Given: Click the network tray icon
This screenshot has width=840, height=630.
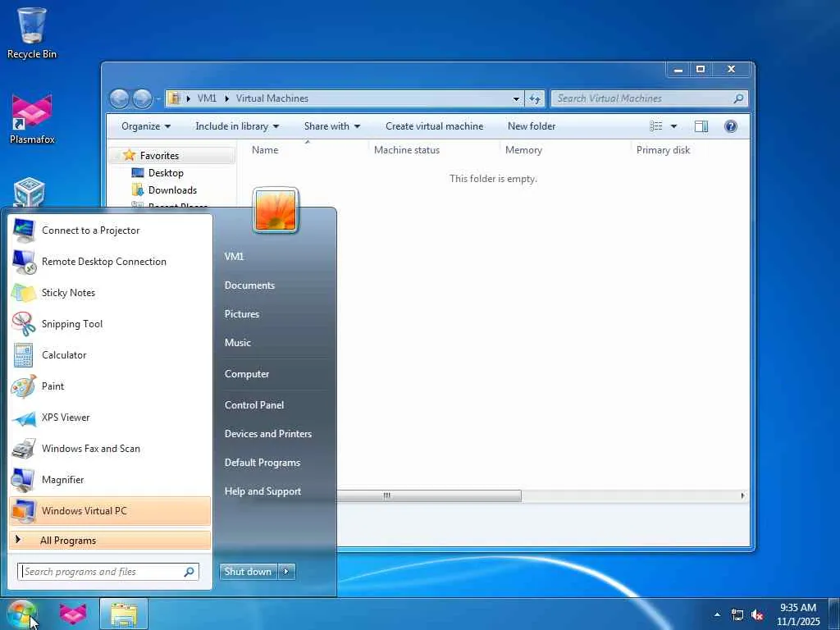Looking at the screenshot, I should click(737, 615).
